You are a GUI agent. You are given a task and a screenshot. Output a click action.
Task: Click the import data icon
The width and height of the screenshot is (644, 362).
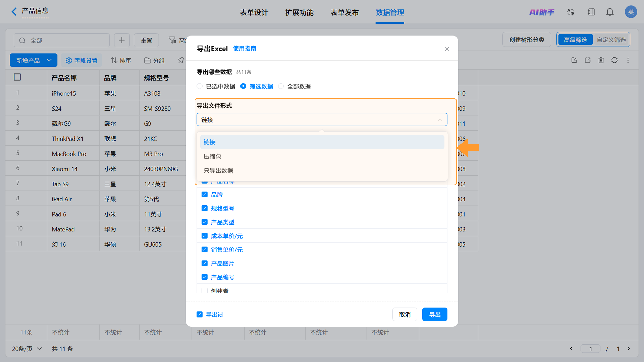pos(574,60)
